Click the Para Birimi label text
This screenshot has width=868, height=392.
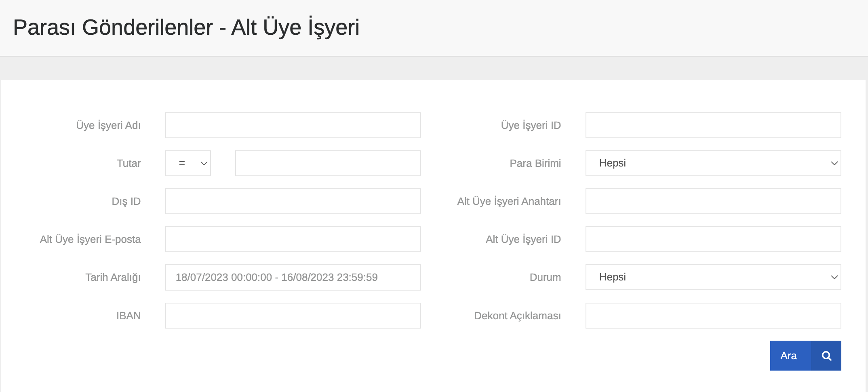click(x=535, y=163)
